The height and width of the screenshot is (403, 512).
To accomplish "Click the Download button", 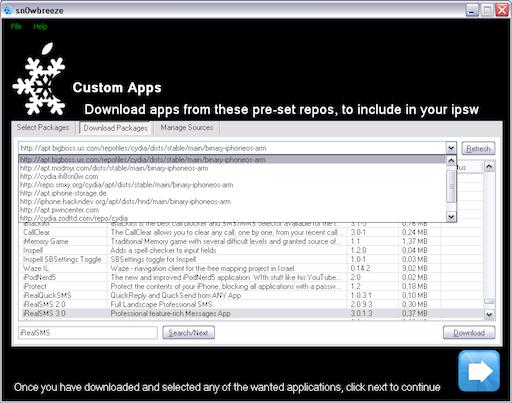I will 469,333.
